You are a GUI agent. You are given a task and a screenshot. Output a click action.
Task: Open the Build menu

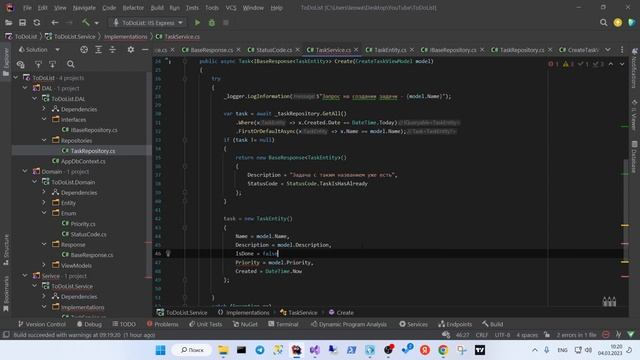pyautogui.click(x=157, y=8)
